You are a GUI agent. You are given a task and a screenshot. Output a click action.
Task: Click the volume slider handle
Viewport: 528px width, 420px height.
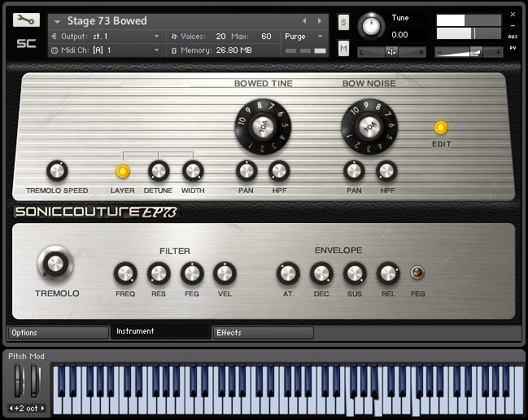[x=475, y=52]
